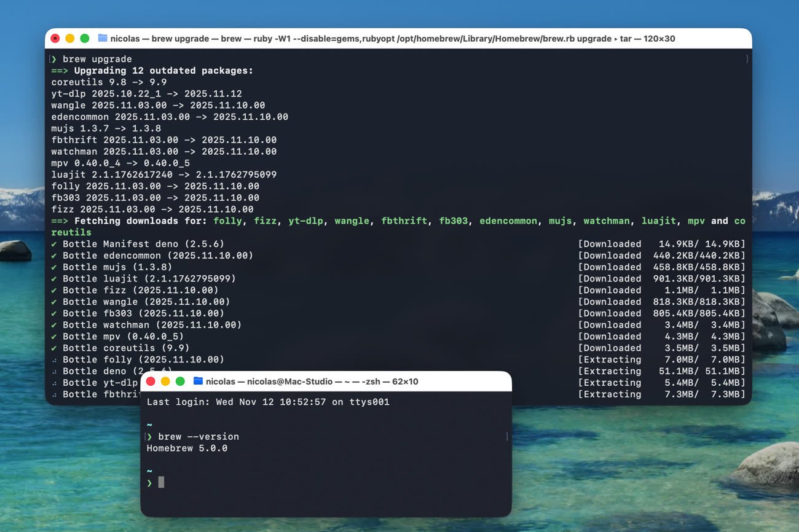Click the folder icon in zsh window title

tap(198, 381)
